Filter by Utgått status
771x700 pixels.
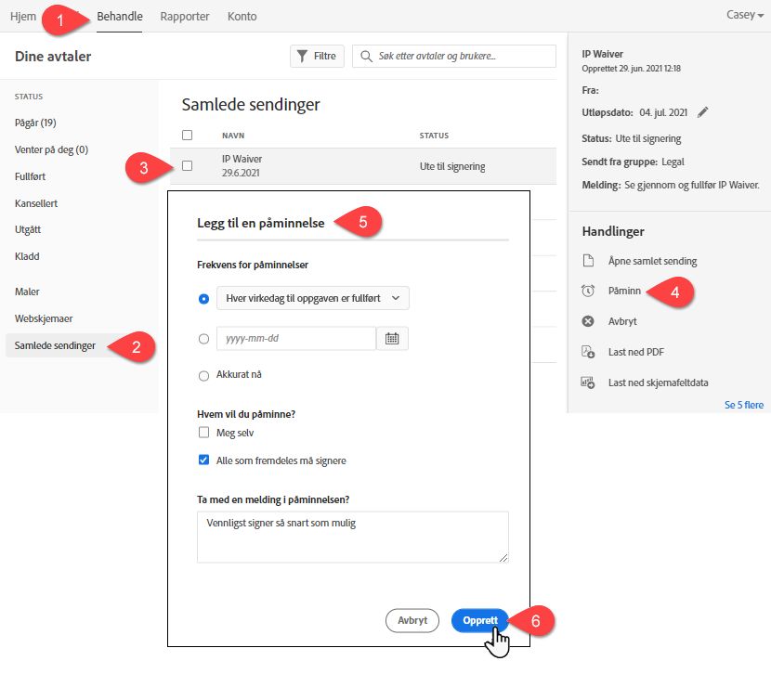(x=28, y=229)
